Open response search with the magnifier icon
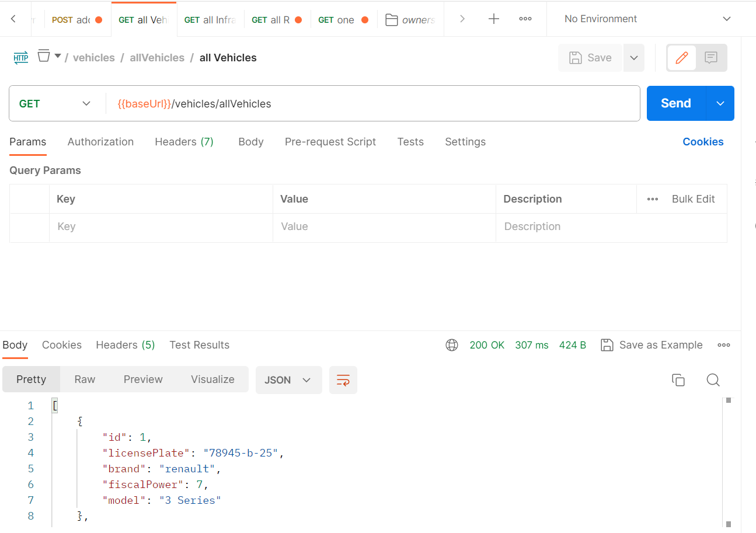 (713, 380)
